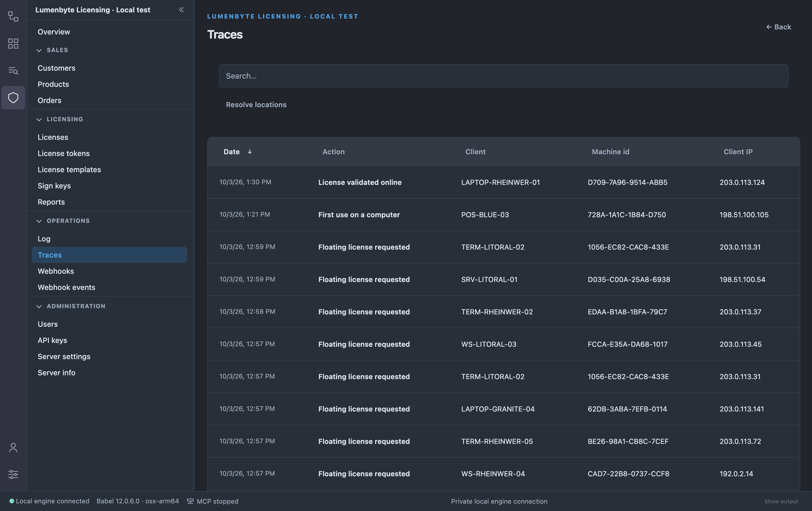This screenshot has width=812, height=511.
Task: Open the Overview page
Action: coord(54,32)
